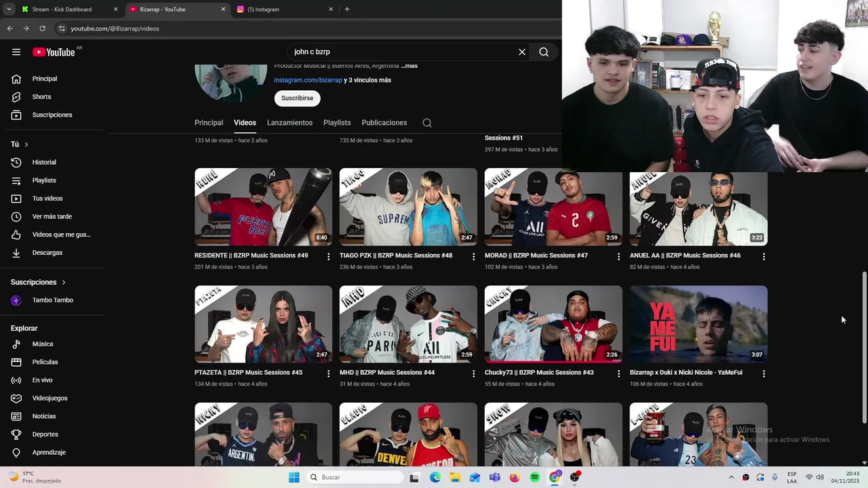Open Spotify from the taskbar

click(534, 477)
